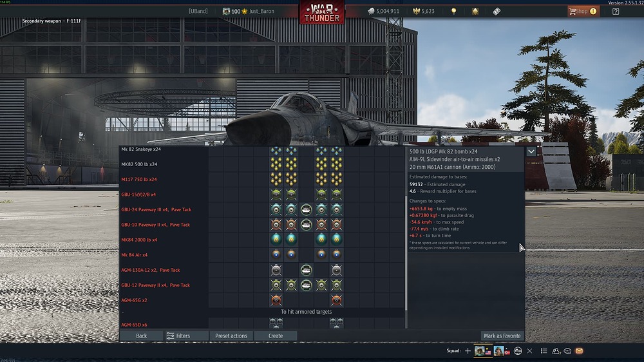Screen dimensions: 644x362
Task: Open the Filters options
Action: [x=178, y=336]
